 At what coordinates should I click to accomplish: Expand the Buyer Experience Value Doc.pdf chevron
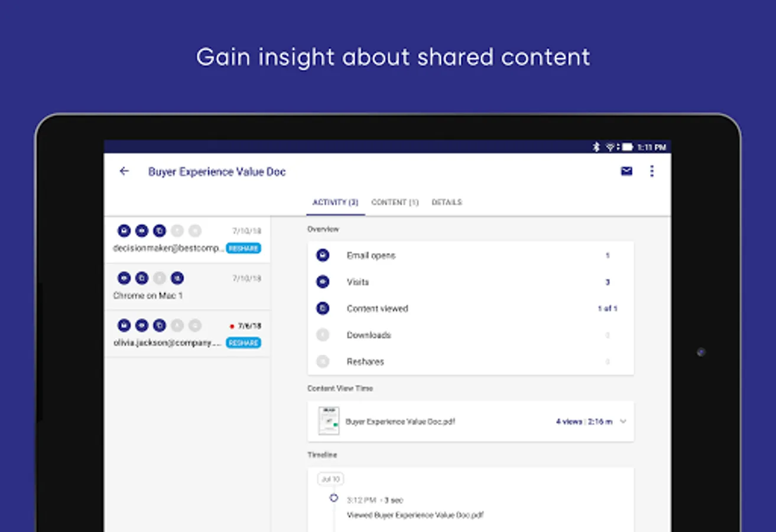tap(623, 422)
